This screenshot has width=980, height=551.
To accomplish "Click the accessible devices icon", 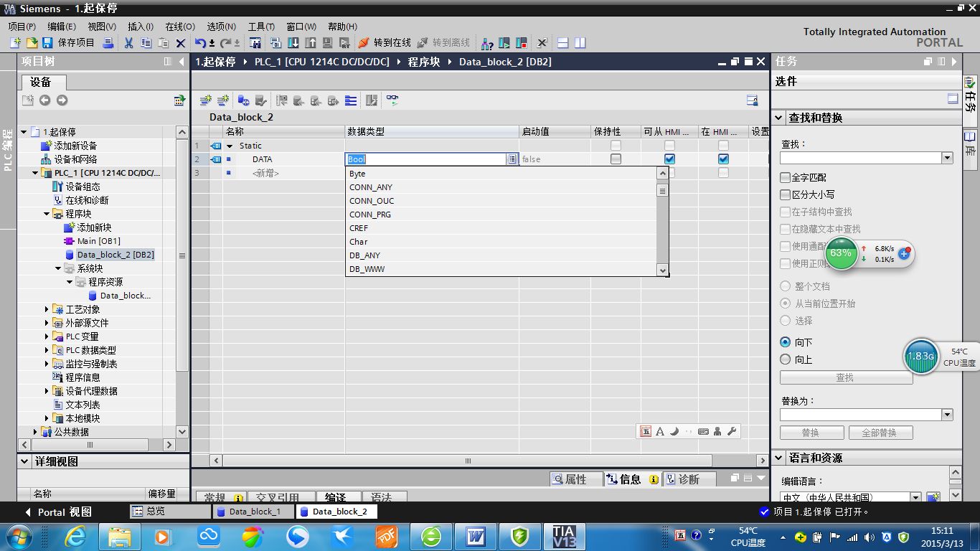I will click(487, 43).
